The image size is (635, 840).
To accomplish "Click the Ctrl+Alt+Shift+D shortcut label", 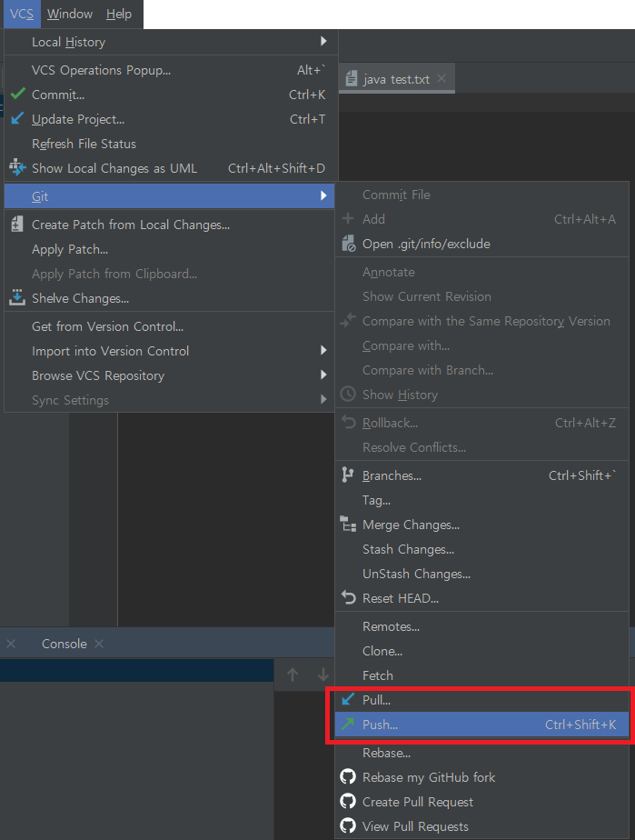I will 276,168.
